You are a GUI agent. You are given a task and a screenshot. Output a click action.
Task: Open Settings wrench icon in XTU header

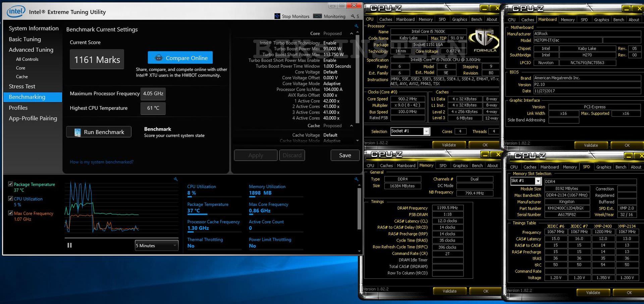tap(353, 16)
